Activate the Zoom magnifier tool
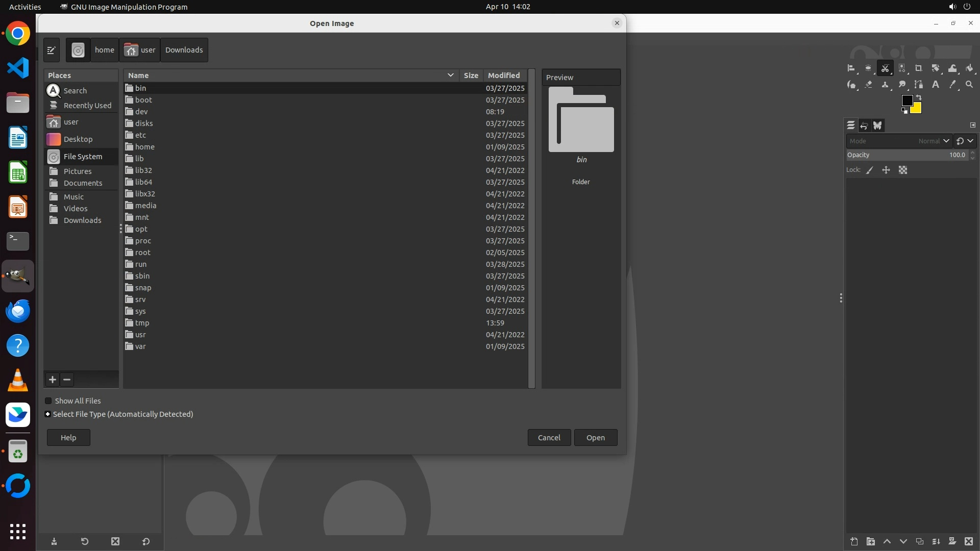The height and width of the screenshot is (551, 980). [969, 85]
